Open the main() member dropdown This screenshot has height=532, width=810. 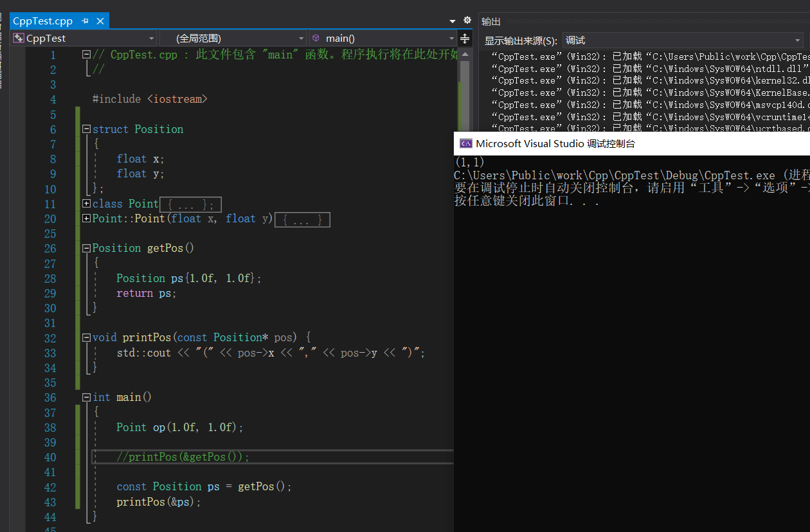[451, 39]
